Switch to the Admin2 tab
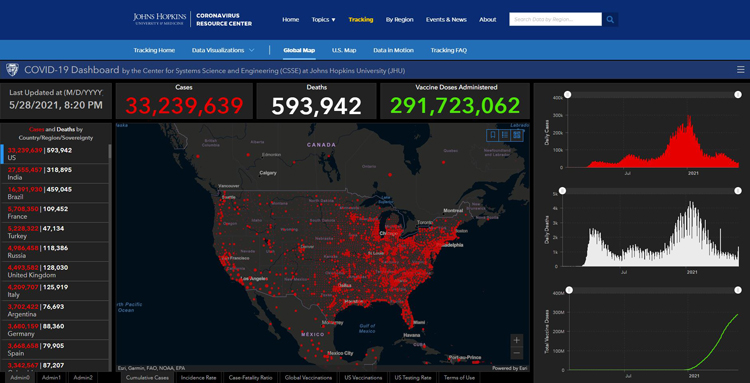Image resolution: width=750 pixels, height=383 pixels. 83,378
